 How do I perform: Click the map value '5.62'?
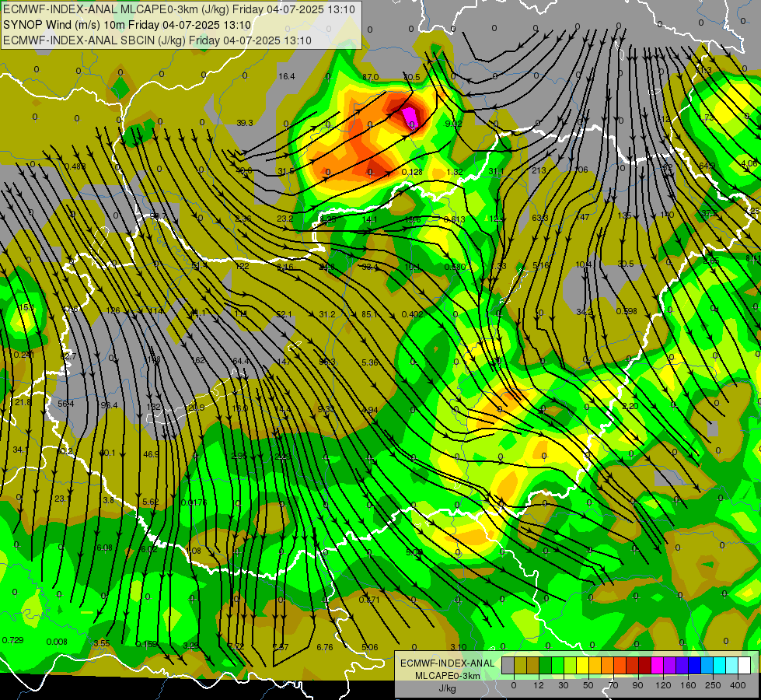pos(151,502)
